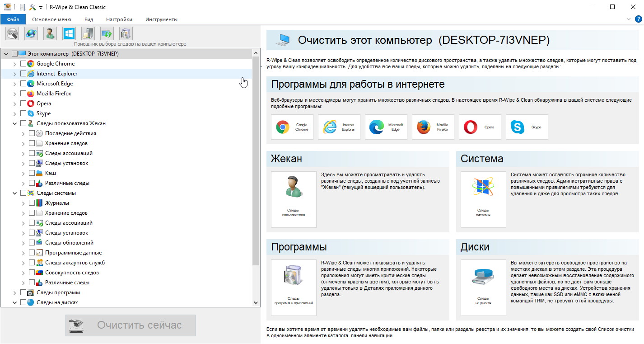Expand the Следы аккаунтов служб node

pos(23,263)
